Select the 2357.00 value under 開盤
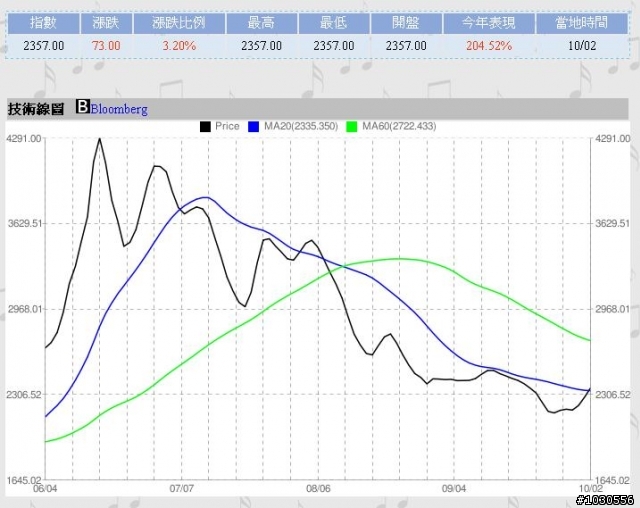This screenshot has height=508, width=640. [406, 46]
